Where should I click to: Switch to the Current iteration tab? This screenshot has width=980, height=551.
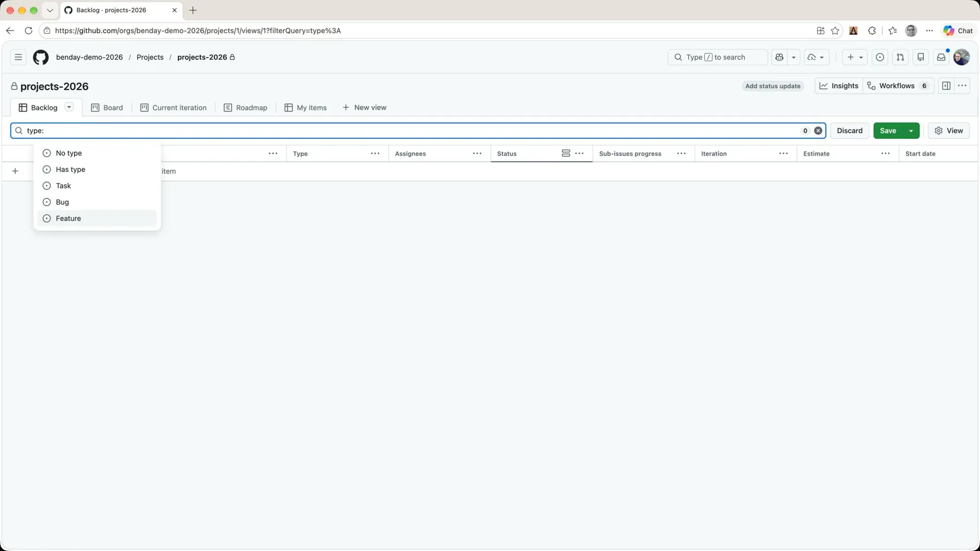click(x=173, y=108)
